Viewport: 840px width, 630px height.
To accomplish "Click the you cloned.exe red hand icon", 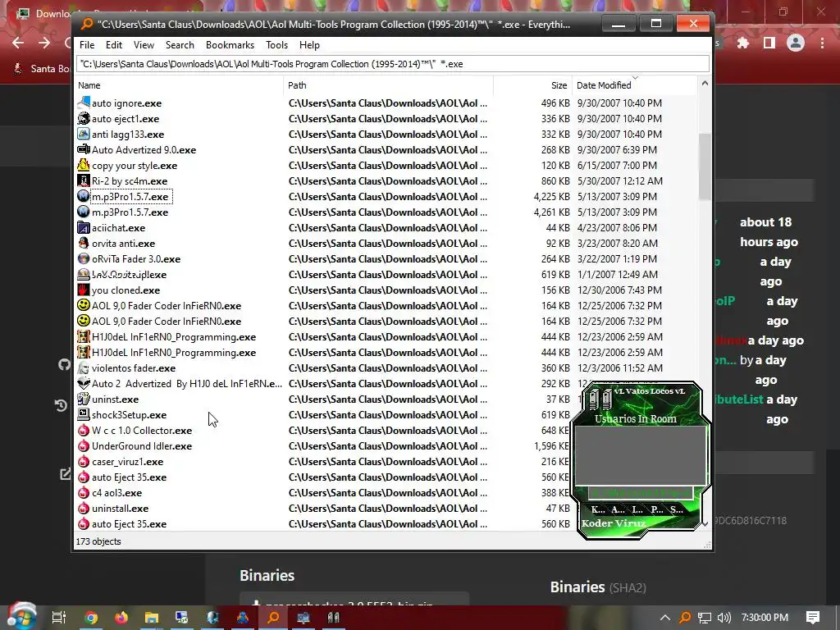I will [x=84, y=290].
